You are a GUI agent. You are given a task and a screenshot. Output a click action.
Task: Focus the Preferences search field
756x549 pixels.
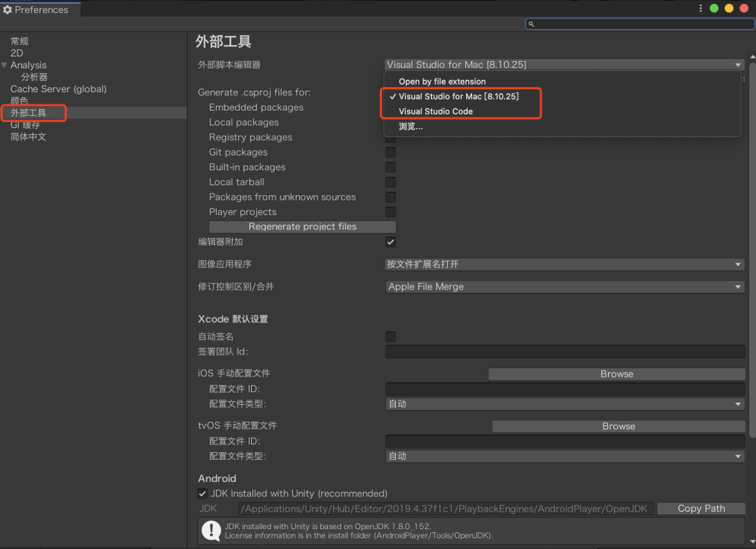pos(640,24)
